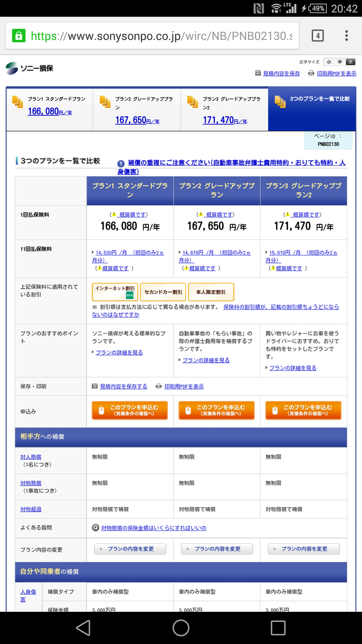This screenshot has width=362, height=644.
Task: Tap the 本人限定割引 discount badge
Action: [x=211, y=292]
